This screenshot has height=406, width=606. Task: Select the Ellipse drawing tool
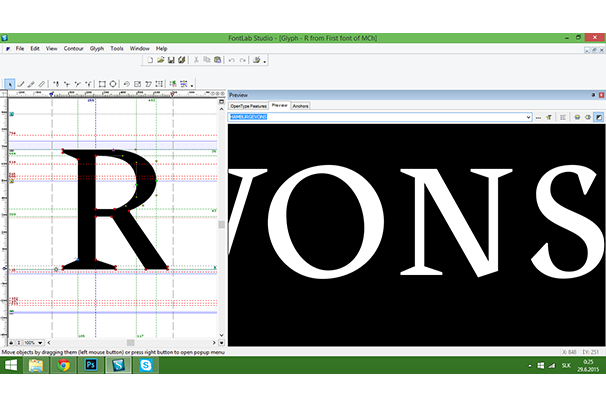tap(113, 84)
